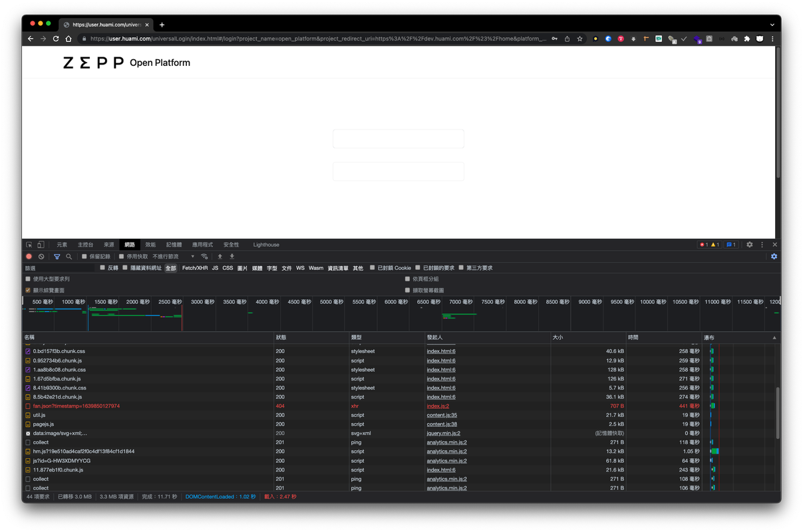Uncheck the 顯示綜覽畫面 checkbox
The image size is (803, 532).
[x=28, y=291]
